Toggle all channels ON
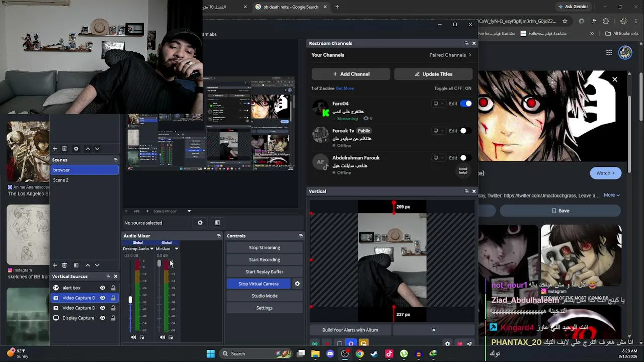This screenshot has width=644, height=362. coord(468,88)
